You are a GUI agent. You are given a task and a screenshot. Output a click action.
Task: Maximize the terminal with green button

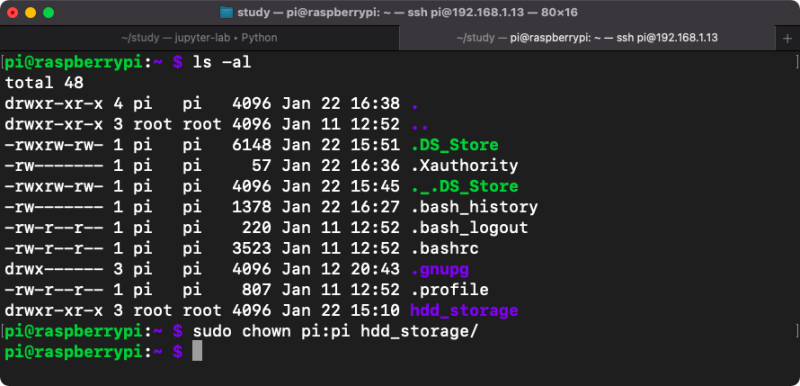[49, 13]
